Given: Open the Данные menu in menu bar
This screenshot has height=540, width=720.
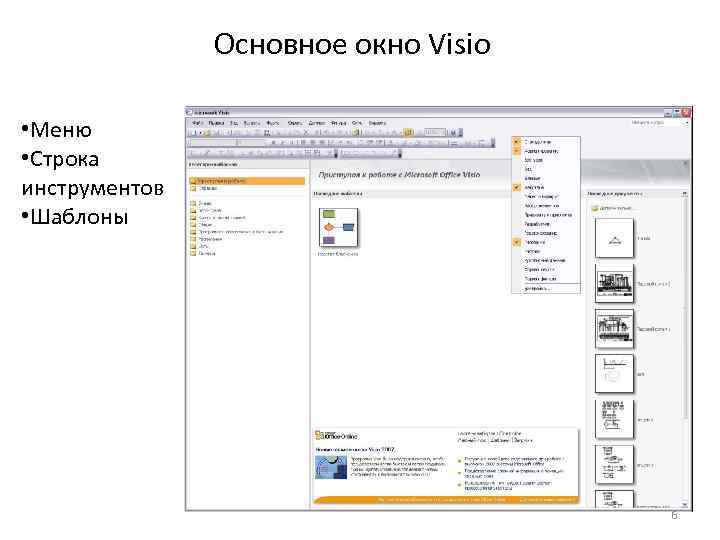Looking at the screenshot, I should [317, 123].
